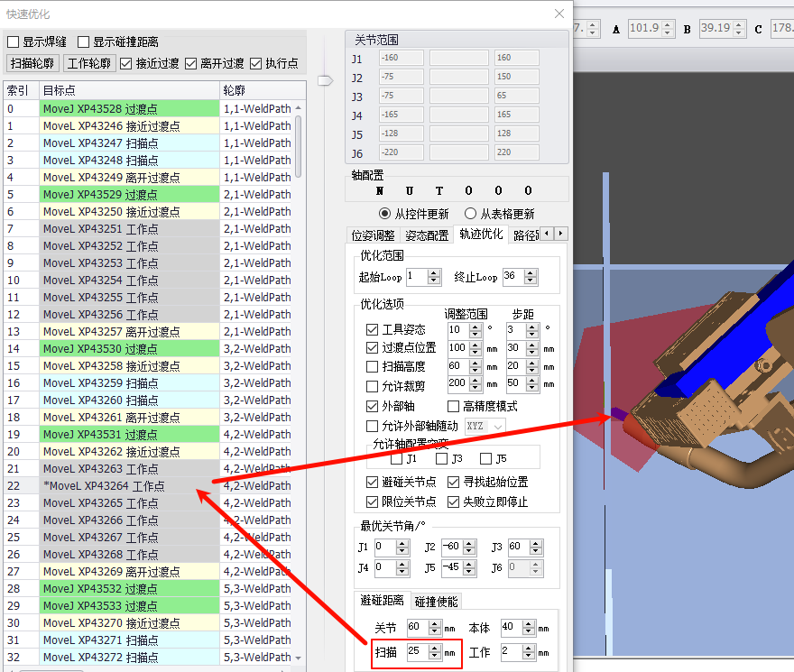Click the target list scroll-down arrow
This screenshot has width=794, height=672.
(299, 658)
